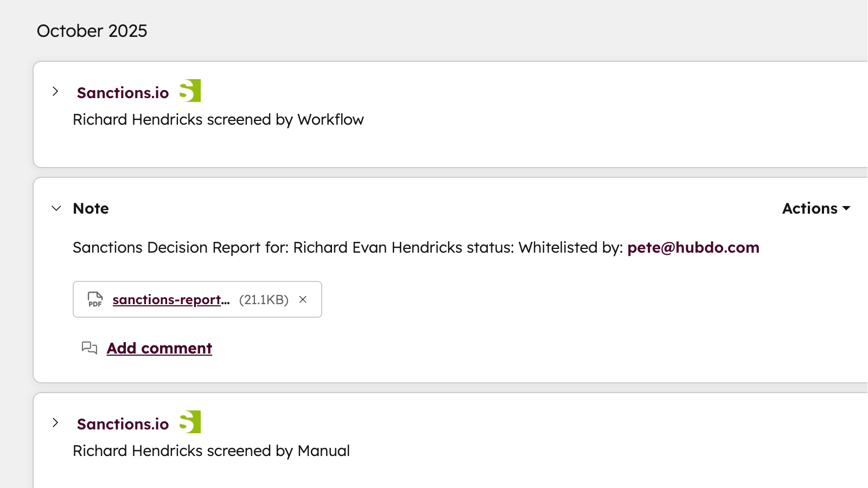Remove the sanctions-report attachment with X

[x=303, y=299]
